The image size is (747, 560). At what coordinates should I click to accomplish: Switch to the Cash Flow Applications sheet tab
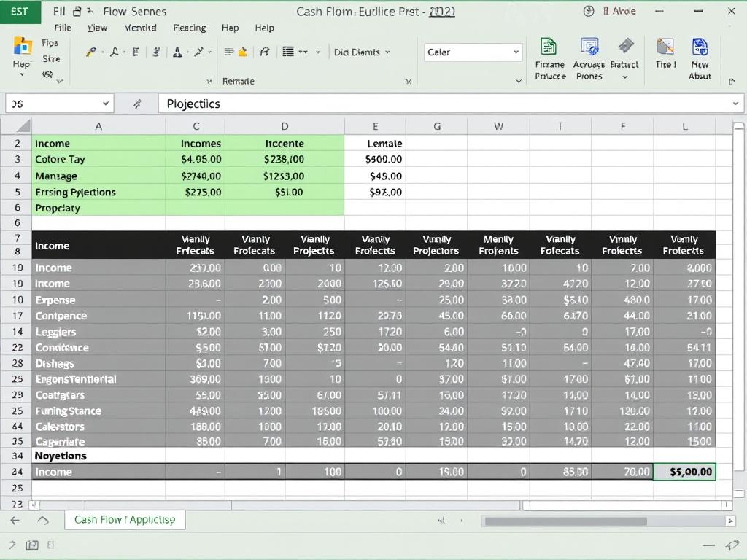click(124, 520)
